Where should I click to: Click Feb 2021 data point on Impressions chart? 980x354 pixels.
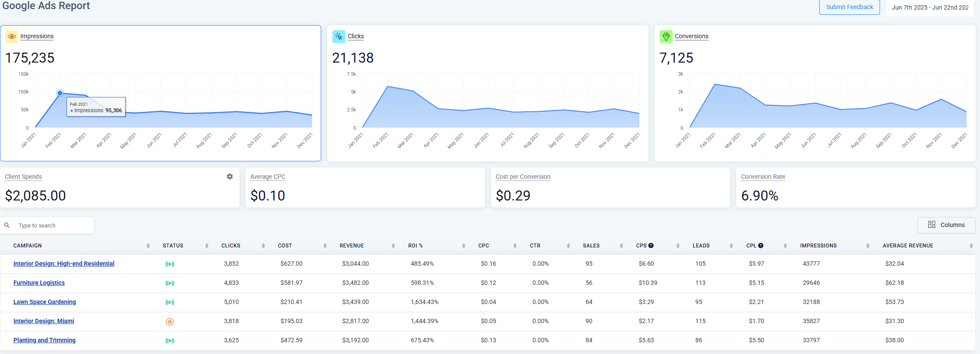click(60, 93)
